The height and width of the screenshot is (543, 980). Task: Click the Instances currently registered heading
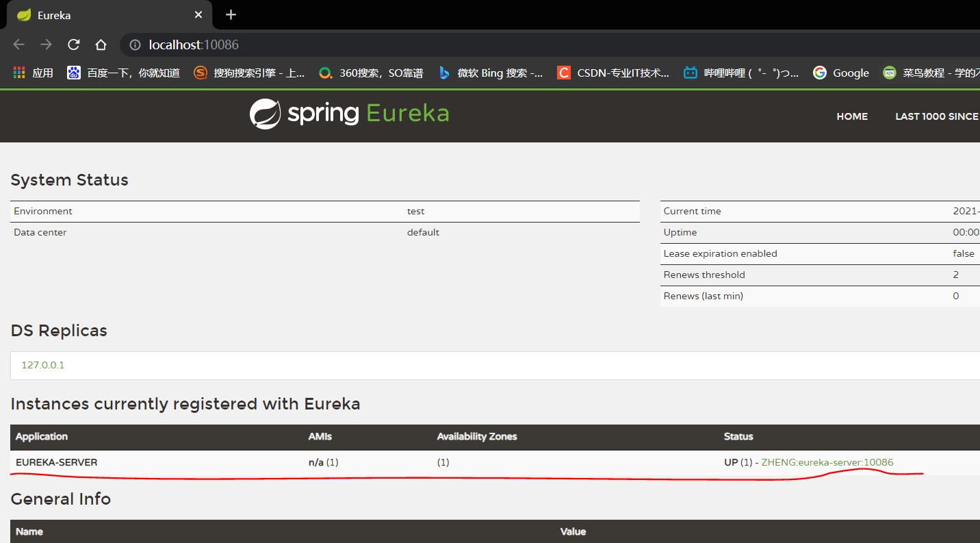185,404
